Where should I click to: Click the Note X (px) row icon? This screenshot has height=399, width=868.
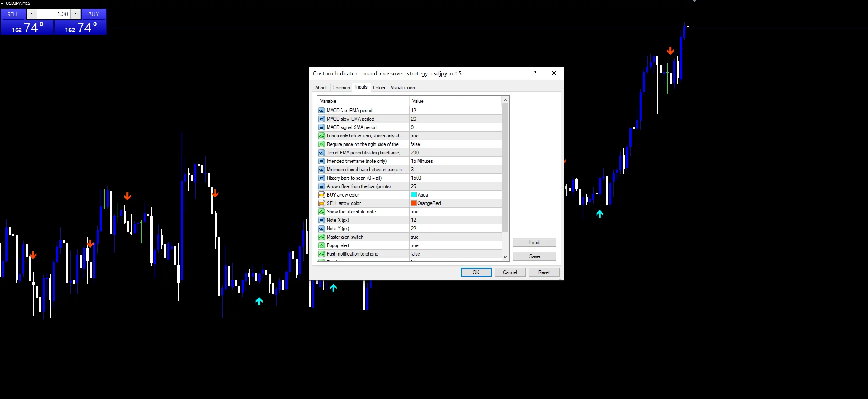[321, 220]
